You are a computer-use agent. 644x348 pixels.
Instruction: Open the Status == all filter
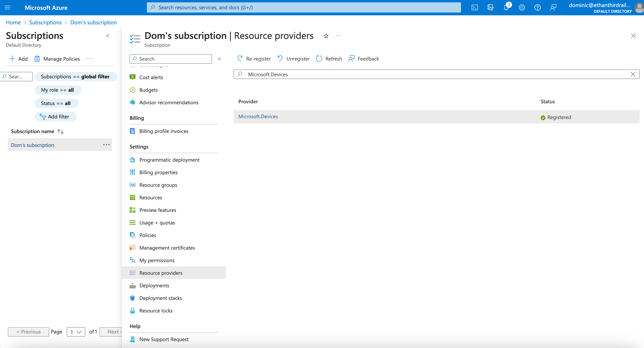pos(56,103)
